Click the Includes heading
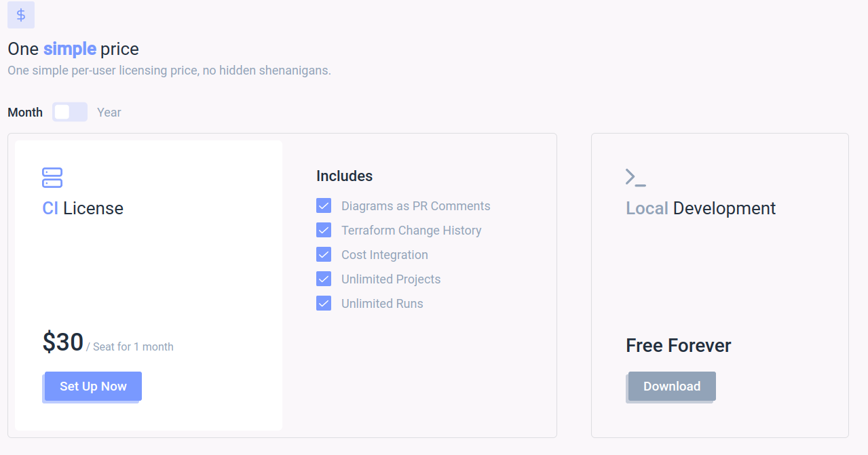Image resolution: width=868 pixels, height=455 pixels. 344,176
